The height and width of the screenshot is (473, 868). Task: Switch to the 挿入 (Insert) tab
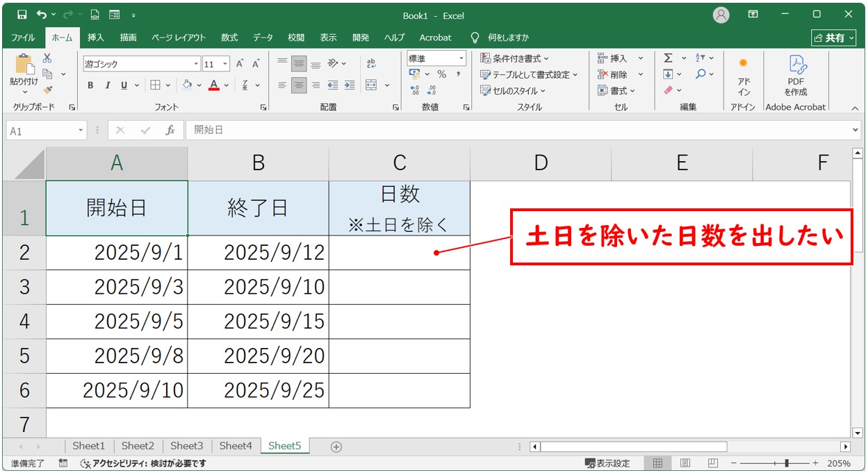tap(96, 38)
